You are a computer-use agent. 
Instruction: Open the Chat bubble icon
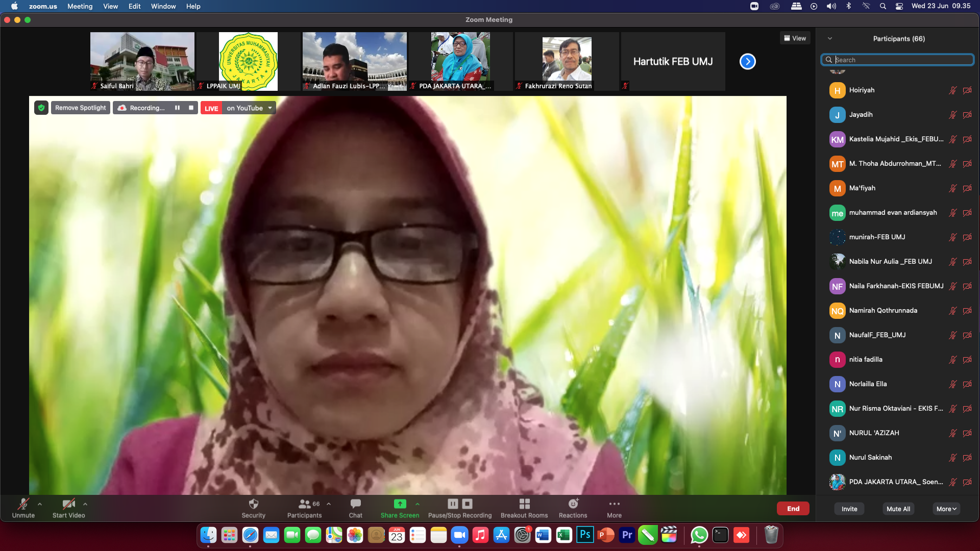[356, 504]
